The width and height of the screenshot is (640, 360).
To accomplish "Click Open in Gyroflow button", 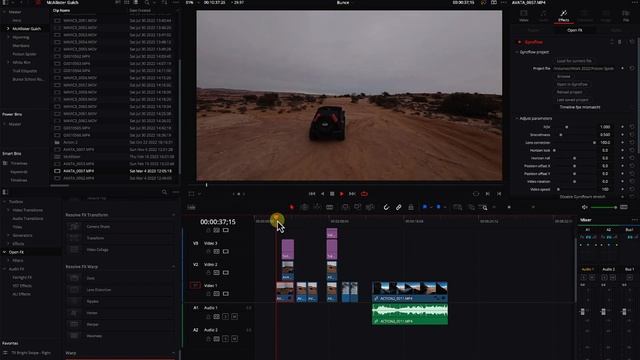I will [572, 84].
